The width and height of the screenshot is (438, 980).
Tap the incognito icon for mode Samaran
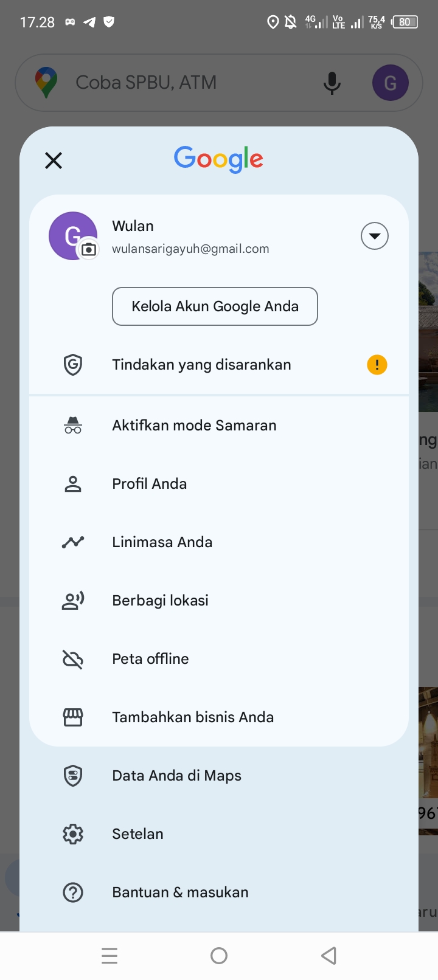(x=73, y=426)
